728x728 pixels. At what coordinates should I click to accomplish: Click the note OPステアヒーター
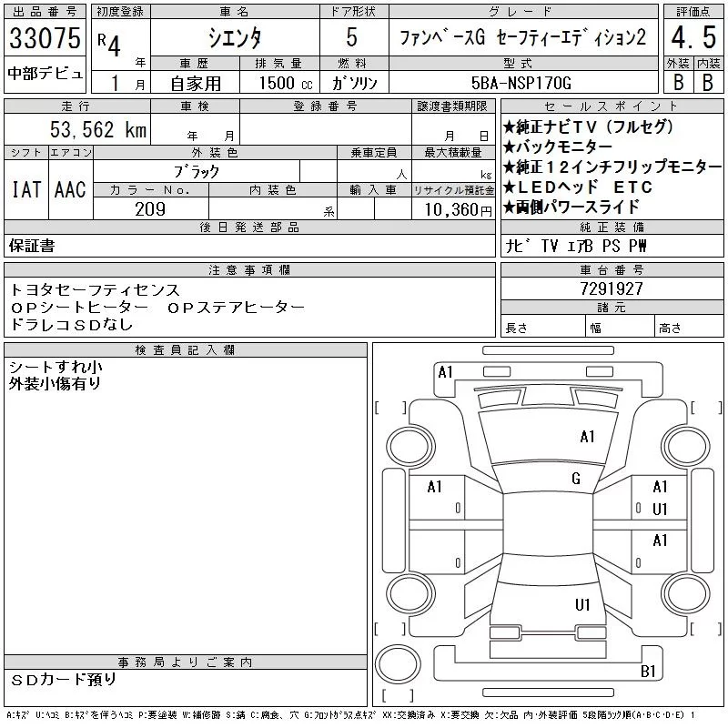(x=236, y=308)
